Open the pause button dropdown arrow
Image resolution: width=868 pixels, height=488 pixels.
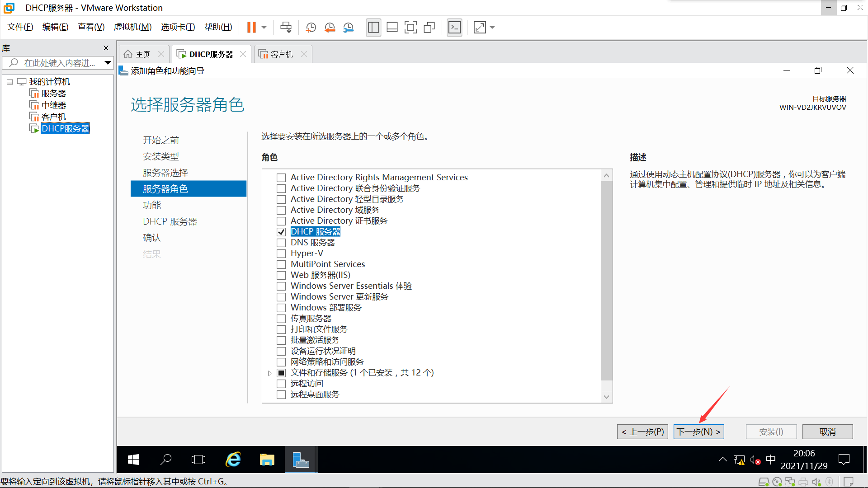(264, 28)
